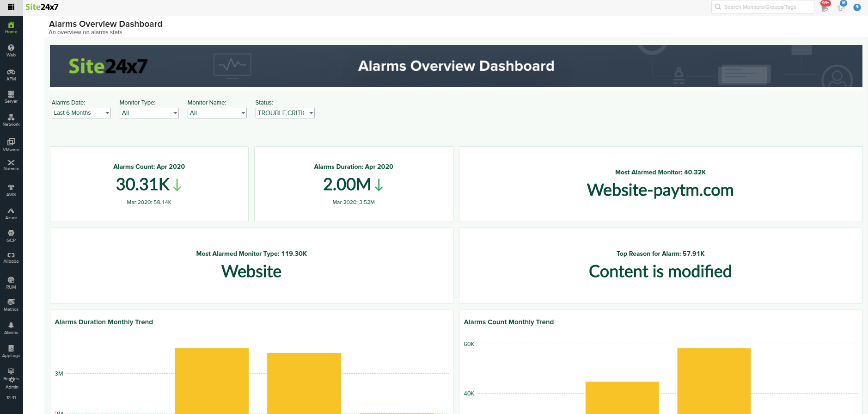Open the VMware section

click(x=11, y=145)
